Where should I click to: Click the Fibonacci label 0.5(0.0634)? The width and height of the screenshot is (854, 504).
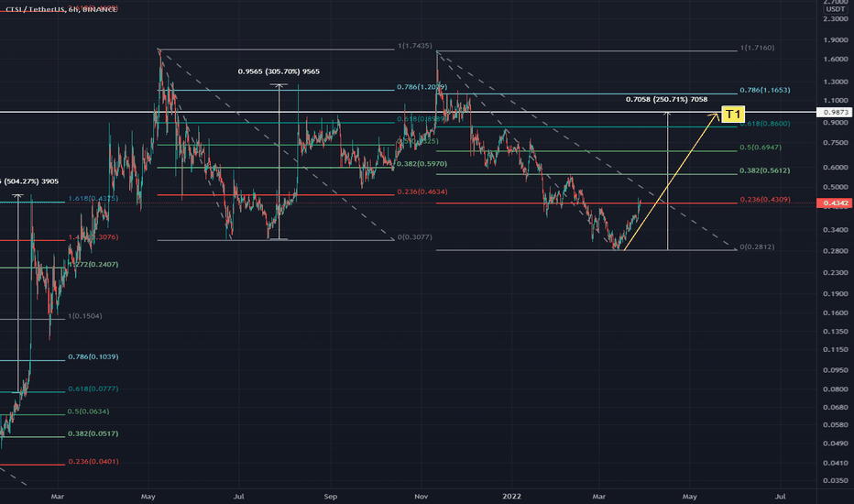(88, 411)
